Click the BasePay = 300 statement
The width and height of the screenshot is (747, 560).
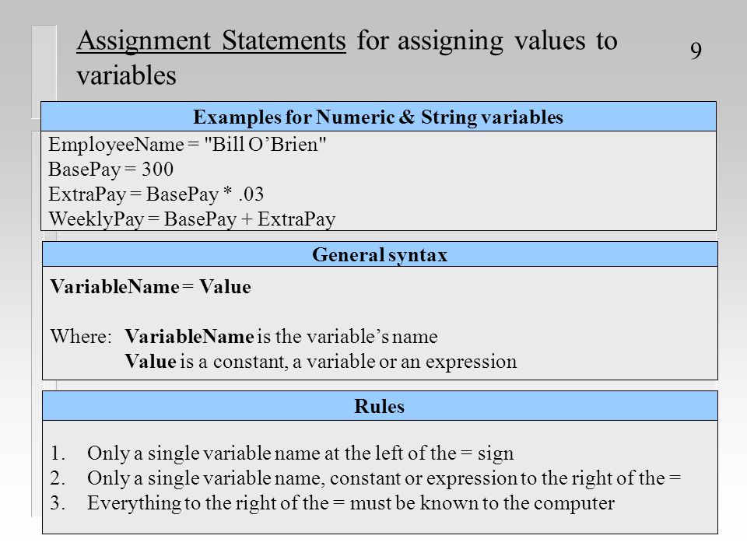110,169
